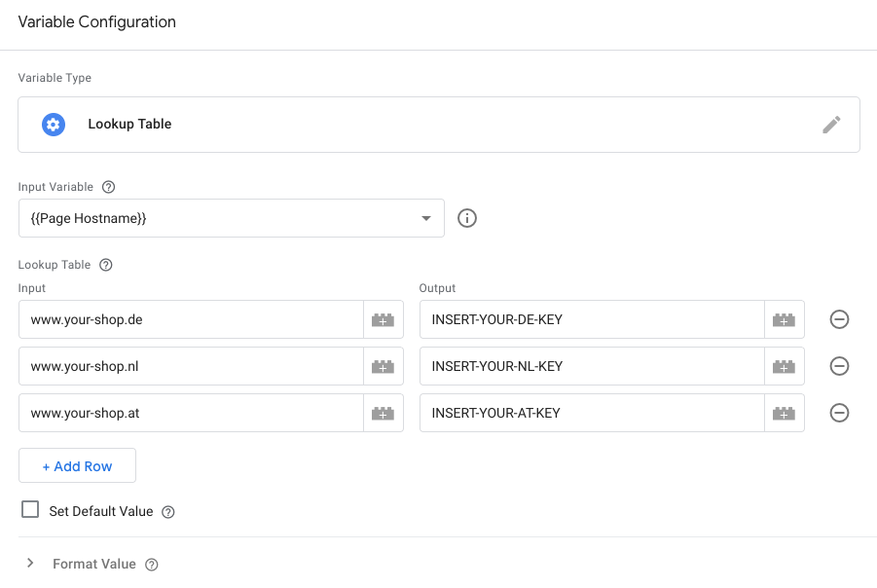Click the Variable Type label

[55, 78]
